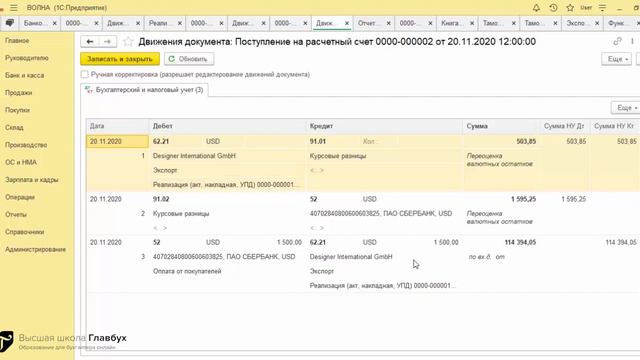Open top Еще dropdown next to Обновить
Viewport: 640px width, 360px height.
[616, 59]
